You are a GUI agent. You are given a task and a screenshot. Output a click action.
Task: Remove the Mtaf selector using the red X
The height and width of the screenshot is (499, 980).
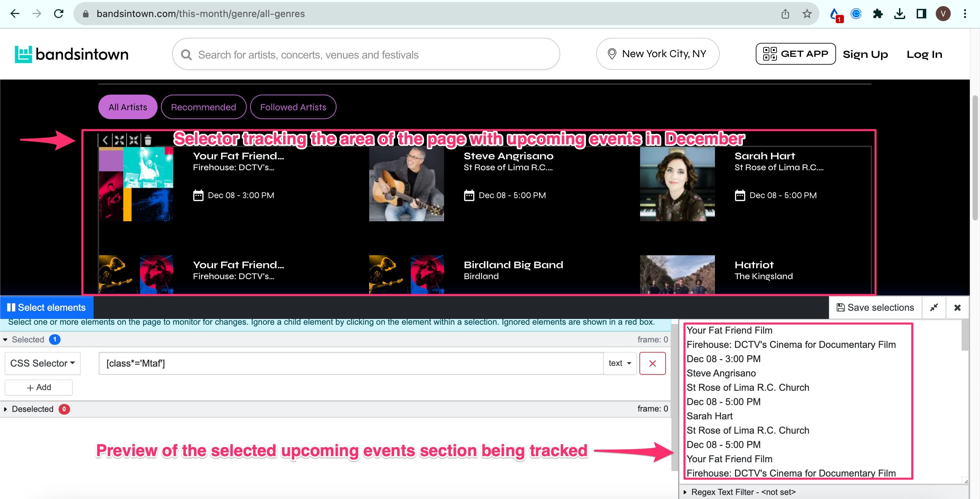pyautogui.click(x=652, y=363)
